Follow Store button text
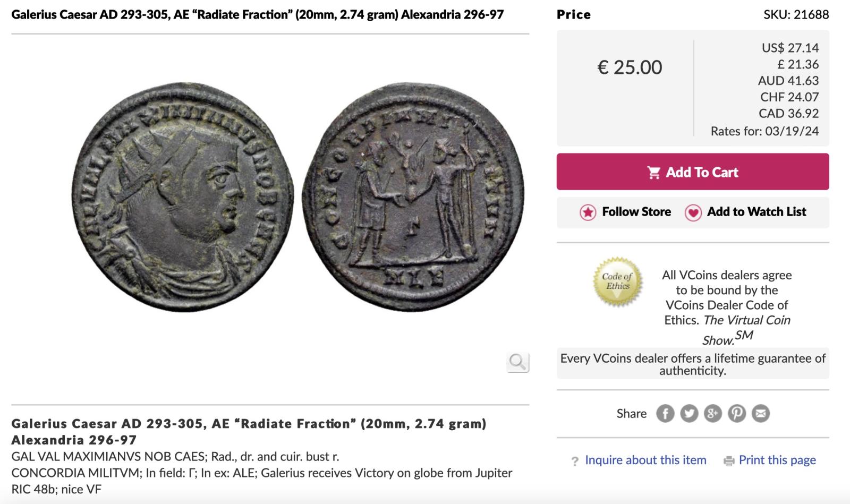The height and width of the screenshot is (504, 850). click(x=636, y=212)
